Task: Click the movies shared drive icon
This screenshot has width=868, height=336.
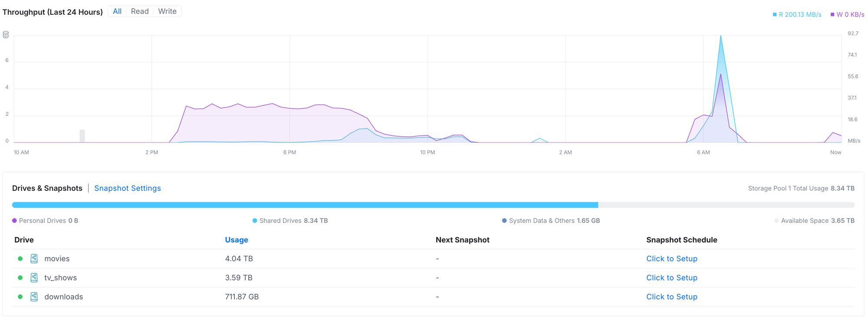Action: pyautogui.click(x=34, y=259)
